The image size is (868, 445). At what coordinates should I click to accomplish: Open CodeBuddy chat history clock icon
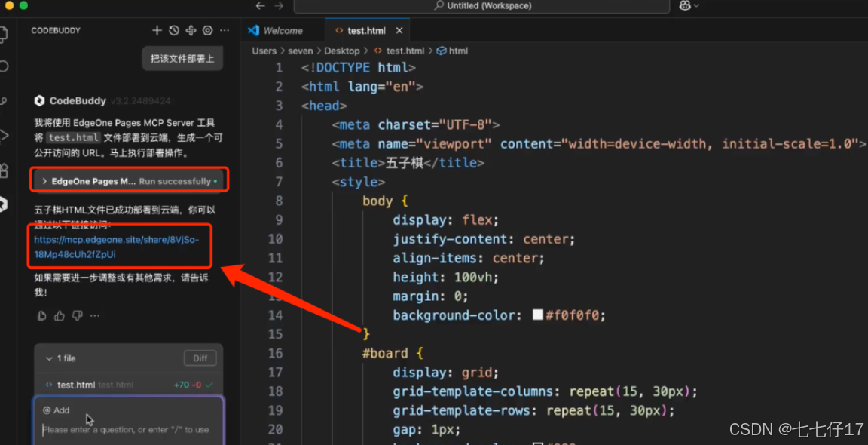click(x=174, y=30)
